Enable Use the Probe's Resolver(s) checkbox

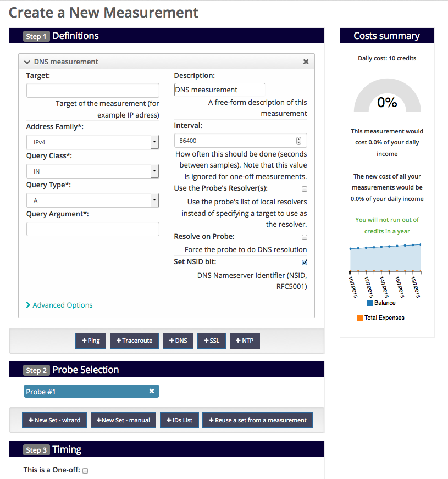(305, 189)
